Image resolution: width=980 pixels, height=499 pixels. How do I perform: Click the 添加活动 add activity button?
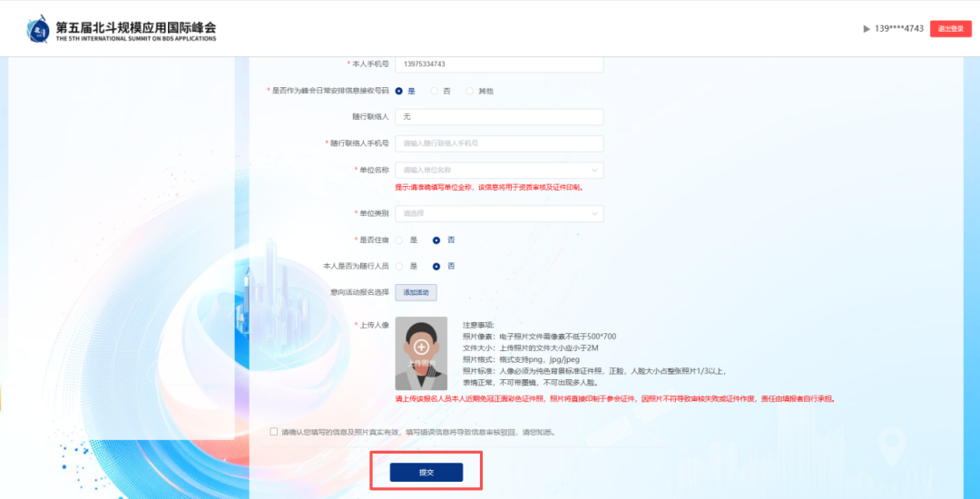(416, 292)
